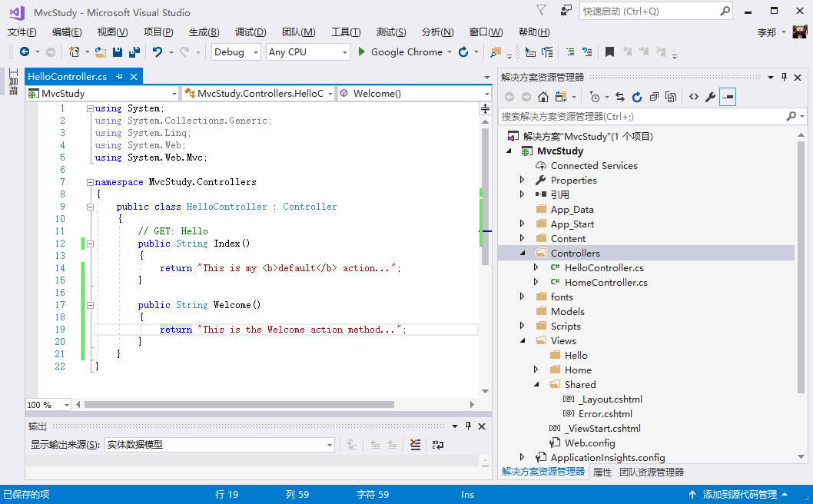Toggle pin on HelloController.cs tab
813x504 pixels.
(x=120, y=77)
